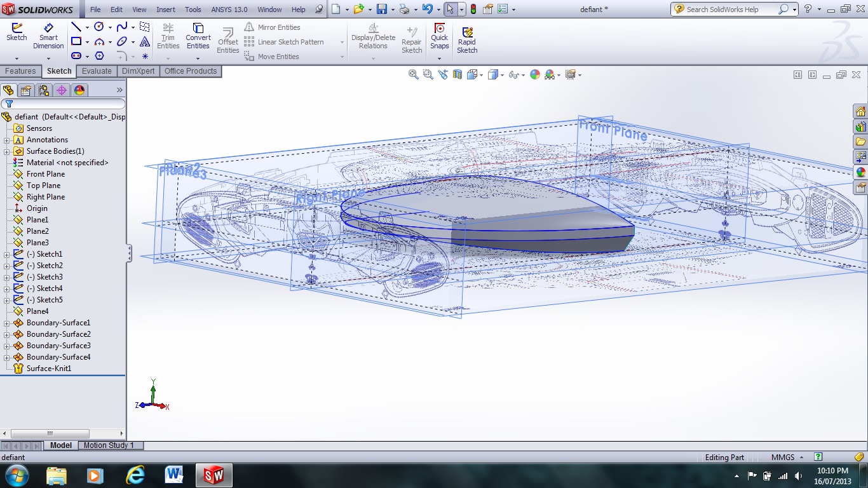
Task: Open the Quick Snaps dropdown arrow
Action: [439, 58]
